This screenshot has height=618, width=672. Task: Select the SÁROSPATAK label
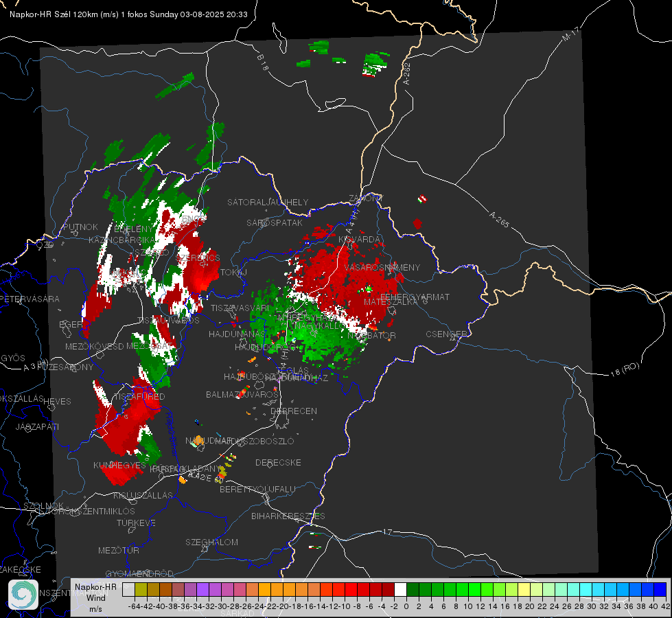tap(275, 222)
